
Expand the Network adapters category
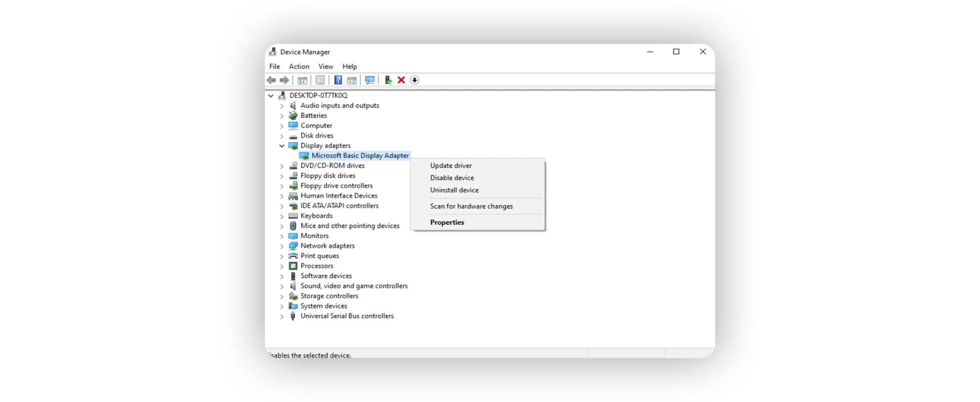(x=282, y=246)
